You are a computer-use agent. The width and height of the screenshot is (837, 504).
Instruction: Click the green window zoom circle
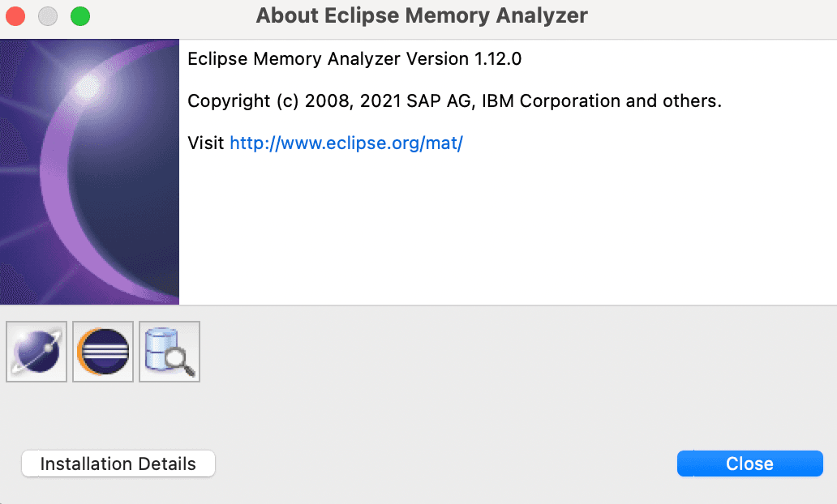80,16
